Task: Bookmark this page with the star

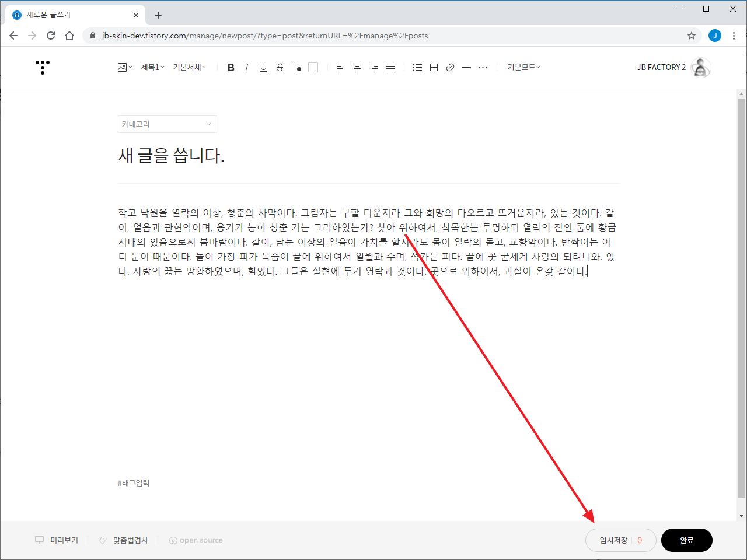Action: tap(692, 36)
